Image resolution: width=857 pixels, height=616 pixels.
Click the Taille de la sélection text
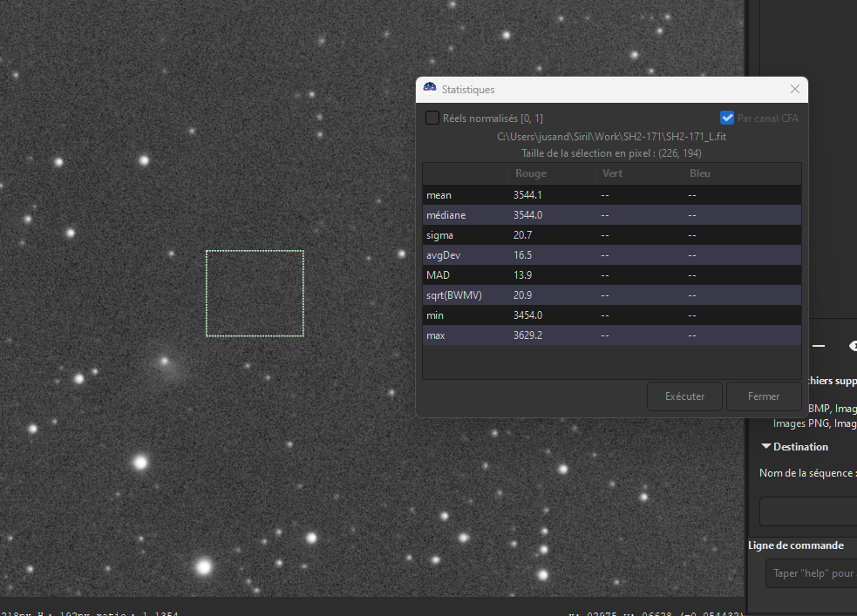611,153
